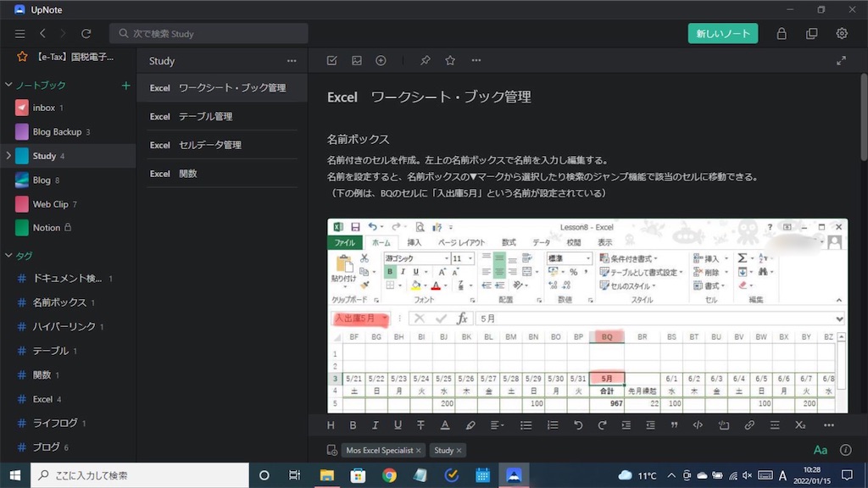Click the circled plus insert icon

click(x=381, y=60)
